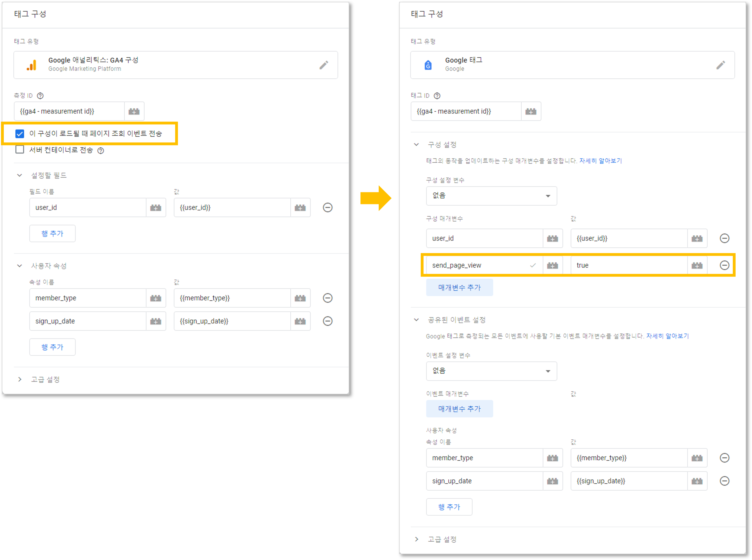The height and width of the screenshot is (560, 752).
Task: Remove left panel sign_up_date row
Action: point(327,321)
